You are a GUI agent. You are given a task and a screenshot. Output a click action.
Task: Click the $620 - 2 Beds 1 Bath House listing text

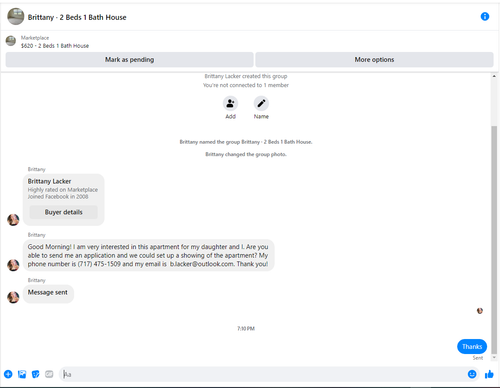coord(55,46)
